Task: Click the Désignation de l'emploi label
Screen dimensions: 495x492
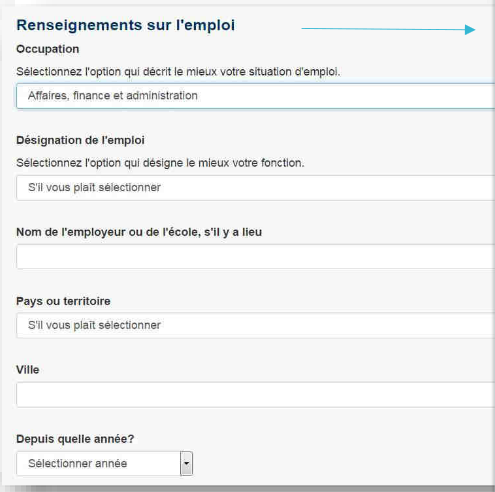Action: [80, 140]
